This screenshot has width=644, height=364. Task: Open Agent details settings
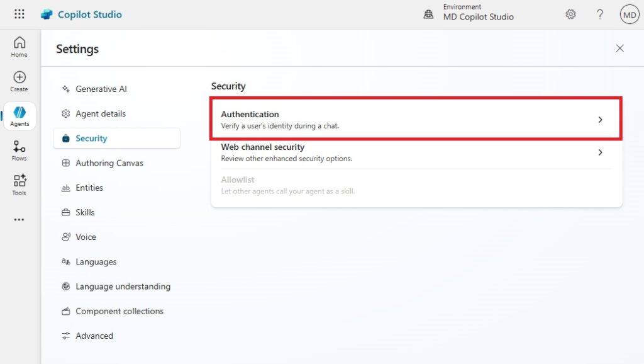(116, 113)
